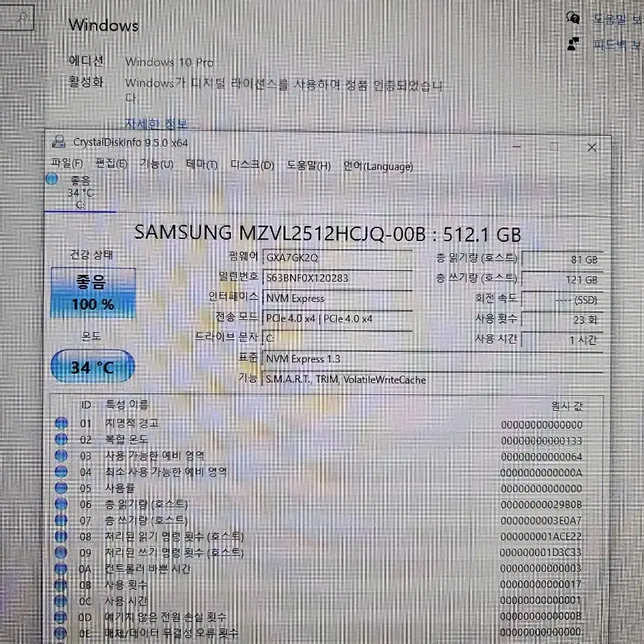644x644 pixels.
Task: Click the raw value 0000000000000064
Action: tap(542, 457)
